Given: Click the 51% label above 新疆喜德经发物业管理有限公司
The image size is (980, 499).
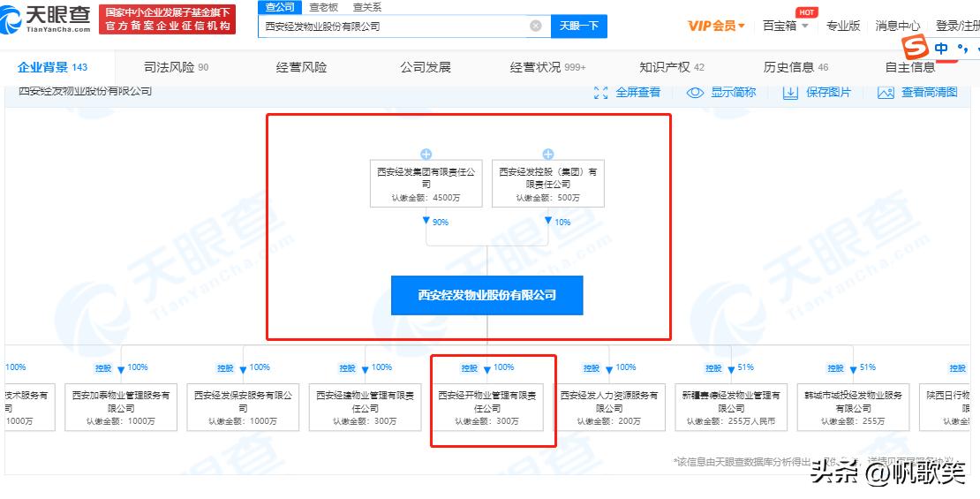Looking at the screenshot, I should pyautogui.click(x=746, y=367).
